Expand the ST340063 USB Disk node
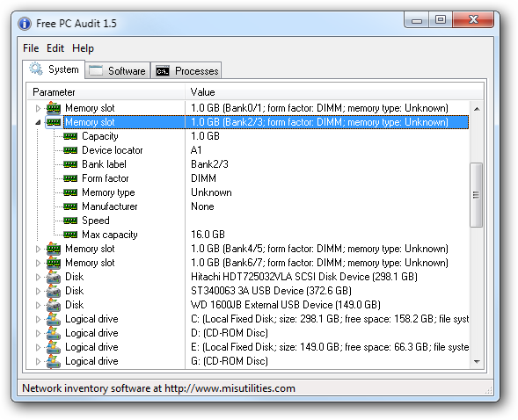 click(38, 291)
